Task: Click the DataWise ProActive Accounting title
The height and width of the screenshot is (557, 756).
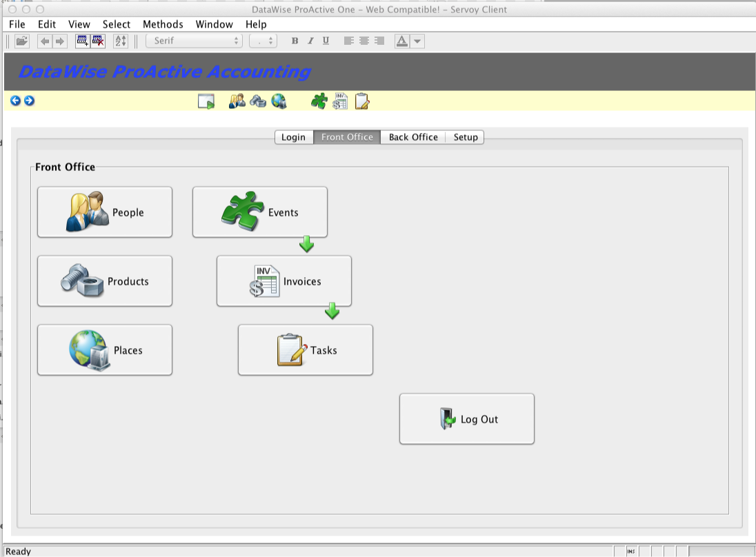Action: click(x=164, y=72)
